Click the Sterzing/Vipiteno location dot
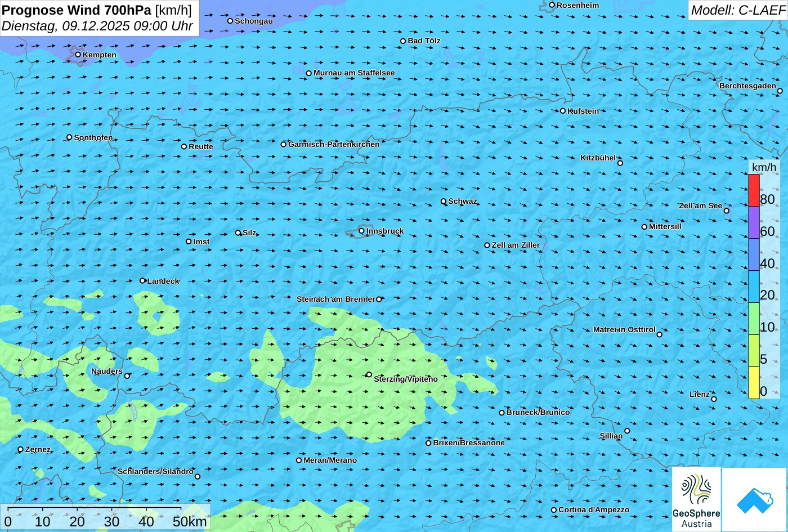This screenshot has height=532, width=788. pyautogui.click(x=369, y=374)
